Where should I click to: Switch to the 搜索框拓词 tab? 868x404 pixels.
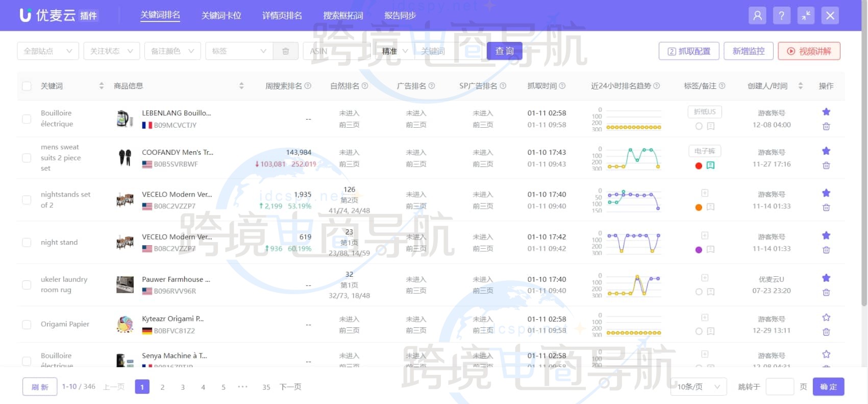click(343, 15)
